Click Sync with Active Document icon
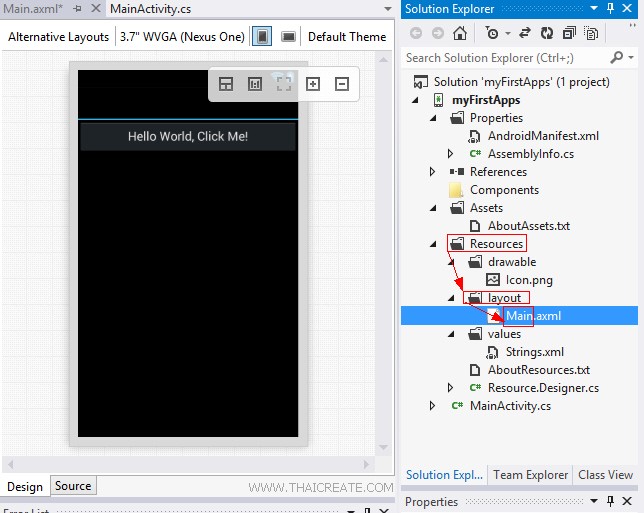This screenshot has width=644, height=513. [524, 33]
